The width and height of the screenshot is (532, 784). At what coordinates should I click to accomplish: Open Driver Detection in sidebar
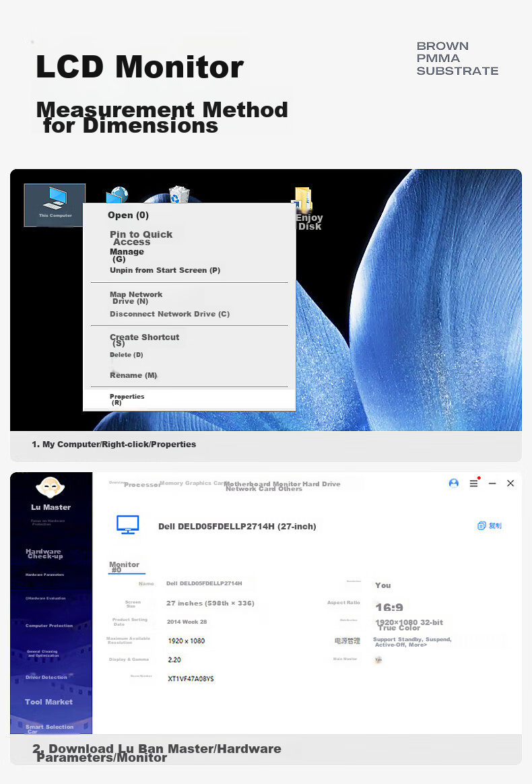46,677
